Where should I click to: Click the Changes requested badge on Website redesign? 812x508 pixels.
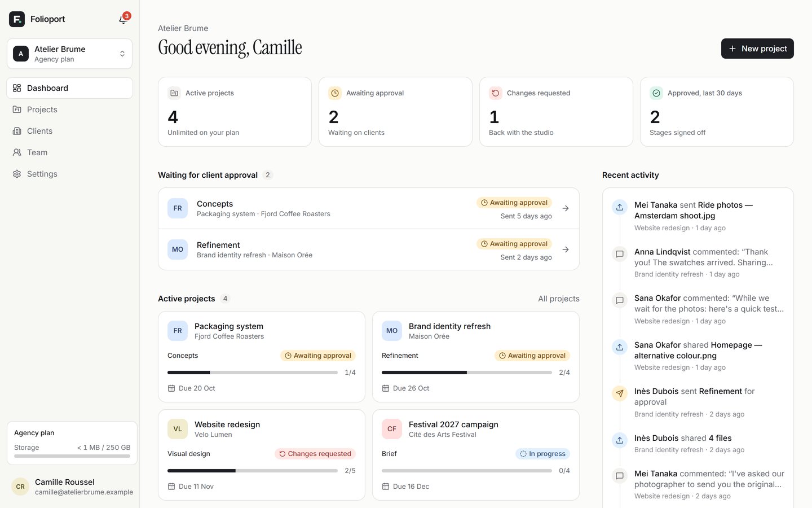click(x=315, y=454)
